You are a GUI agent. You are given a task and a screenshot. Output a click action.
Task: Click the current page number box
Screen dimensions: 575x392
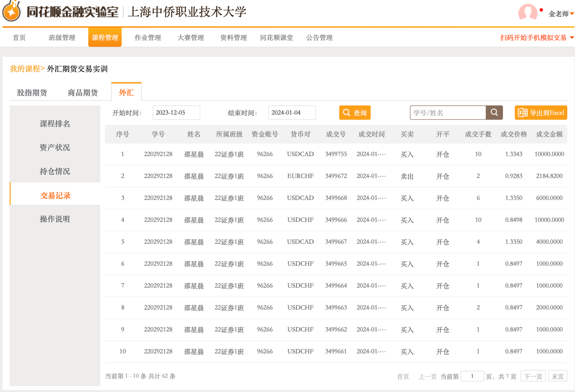click(472, 376)
